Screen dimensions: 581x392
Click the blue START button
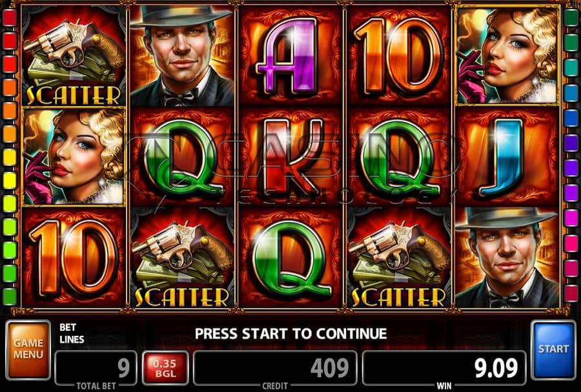click(x=553, y=350)
